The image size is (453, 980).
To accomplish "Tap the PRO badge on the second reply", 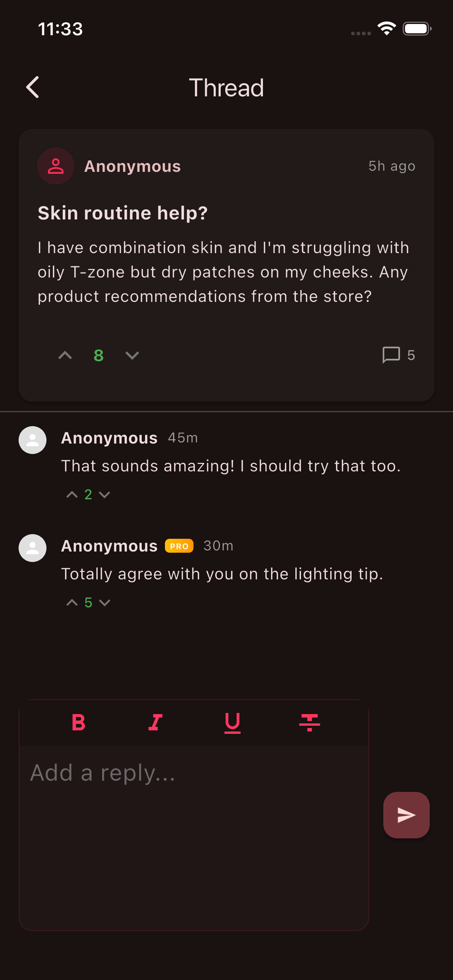I will click(x=179, y=546).
